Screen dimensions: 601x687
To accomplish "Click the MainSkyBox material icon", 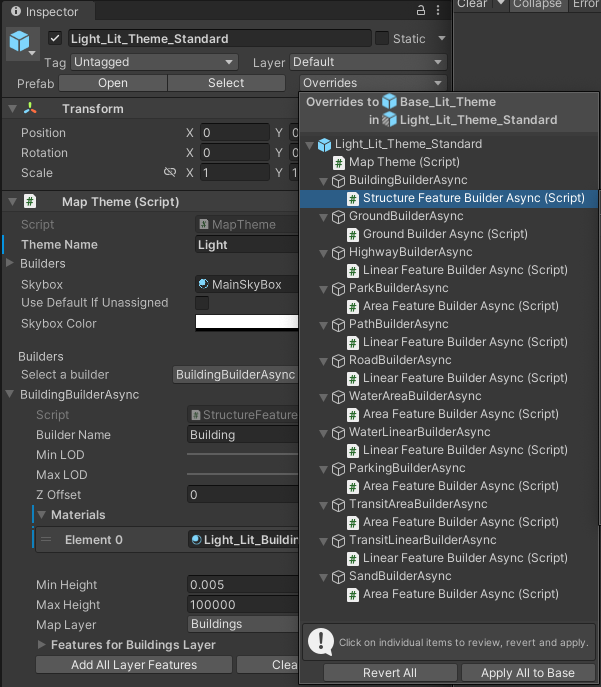I will coord(203,284).
